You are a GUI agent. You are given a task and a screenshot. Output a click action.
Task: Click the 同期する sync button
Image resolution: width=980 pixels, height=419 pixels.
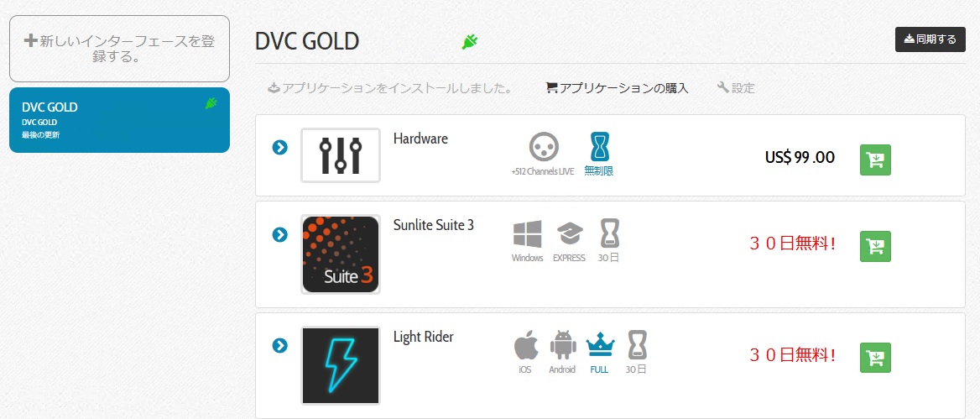930,39
